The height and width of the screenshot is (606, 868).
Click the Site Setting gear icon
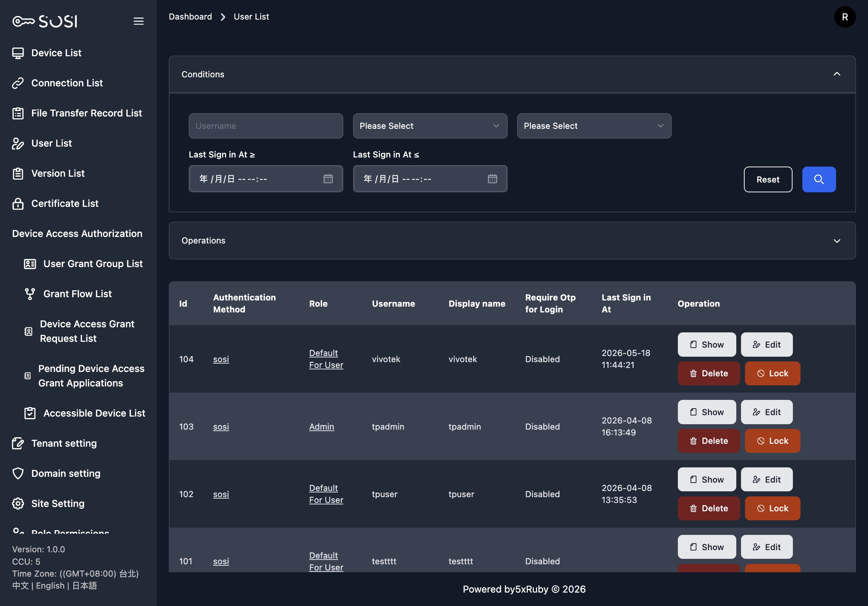18,504
